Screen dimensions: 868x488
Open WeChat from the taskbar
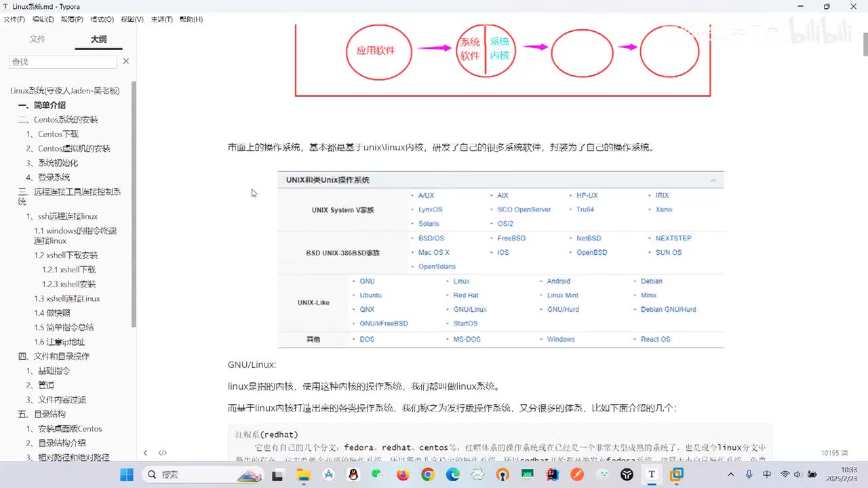pos(378,474)
